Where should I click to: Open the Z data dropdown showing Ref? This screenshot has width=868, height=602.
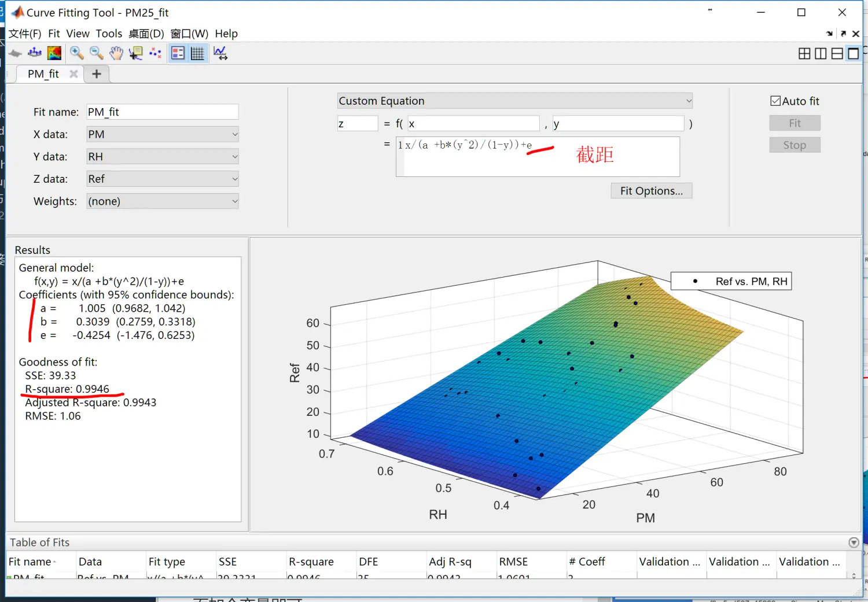coord(163,179)
